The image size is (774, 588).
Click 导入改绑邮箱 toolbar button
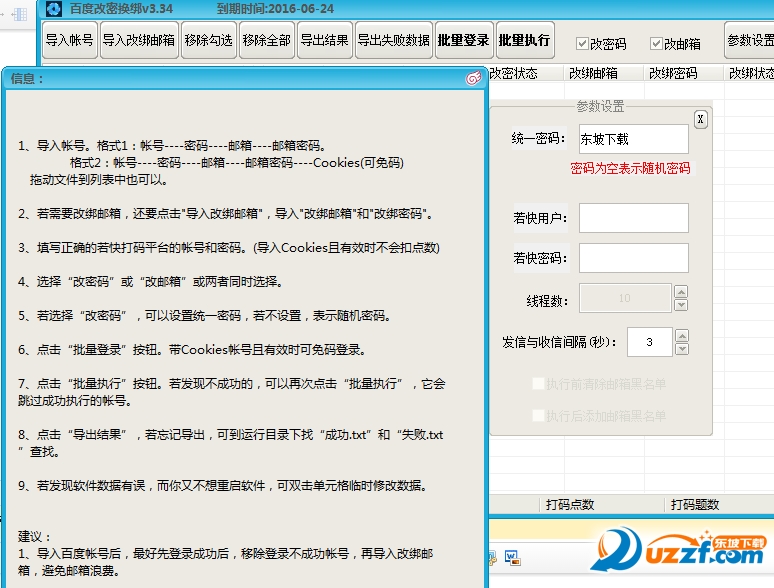[x=139, y=40]
